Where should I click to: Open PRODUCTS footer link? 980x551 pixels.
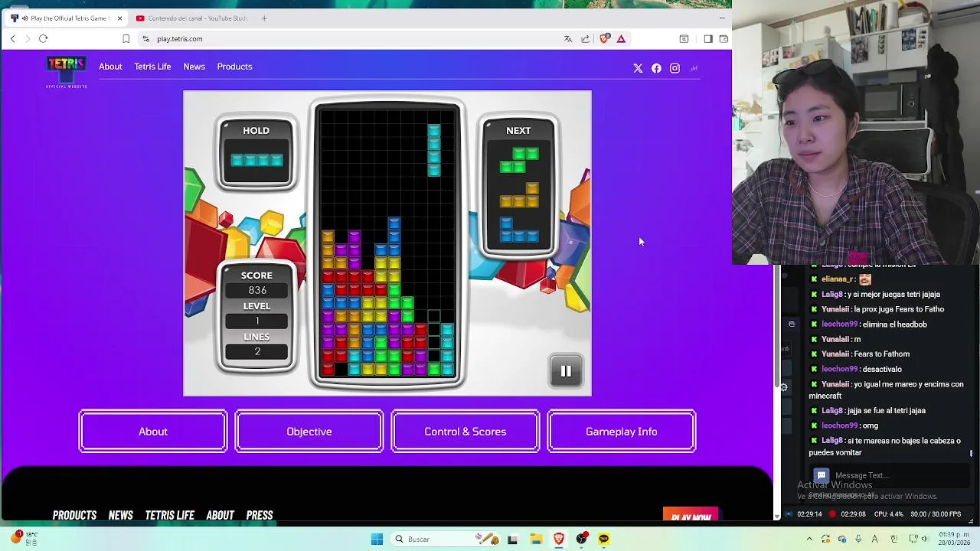pyautogui.click(x=74, y=515)
